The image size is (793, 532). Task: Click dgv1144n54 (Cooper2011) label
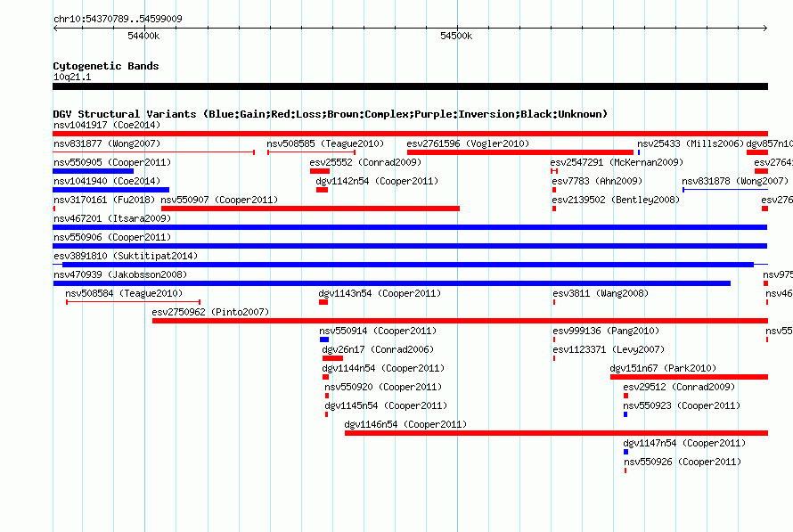coord(383,368)
